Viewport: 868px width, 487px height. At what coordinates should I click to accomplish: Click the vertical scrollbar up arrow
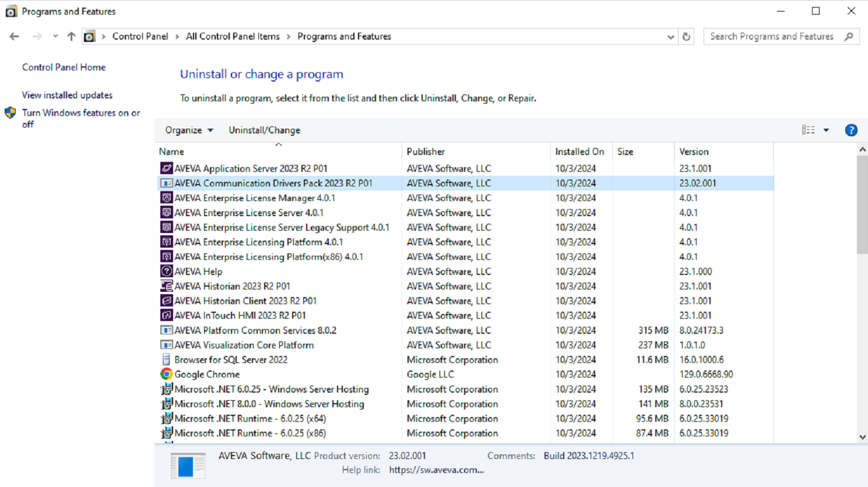[863, 150]
